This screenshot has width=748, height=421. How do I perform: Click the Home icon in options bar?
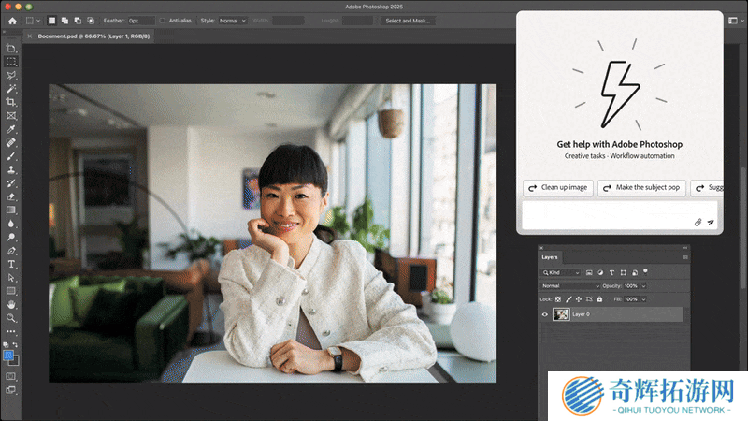tap(12, 20)
